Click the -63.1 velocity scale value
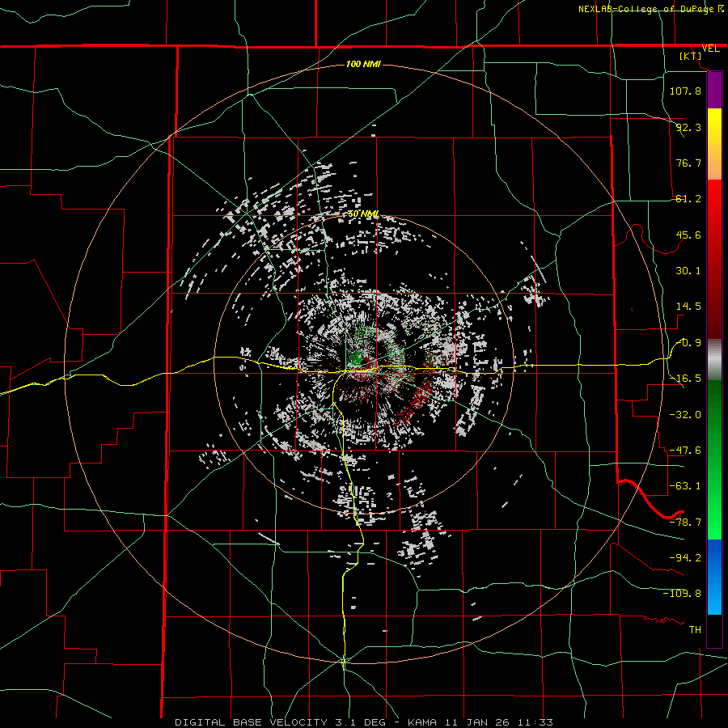This screenshot has width=728, height=728. click(x=685, y=486)
